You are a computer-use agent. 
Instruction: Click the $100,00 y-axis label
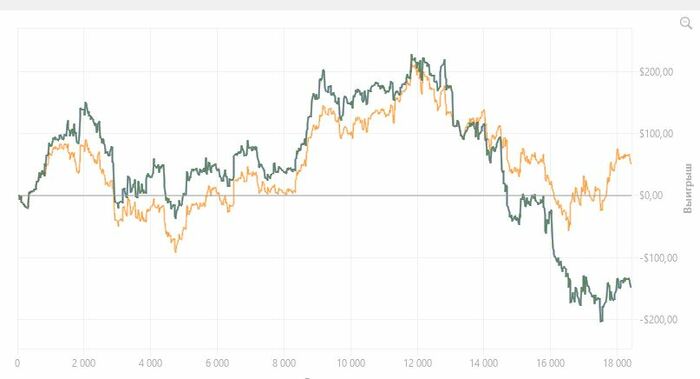[656, 133]
